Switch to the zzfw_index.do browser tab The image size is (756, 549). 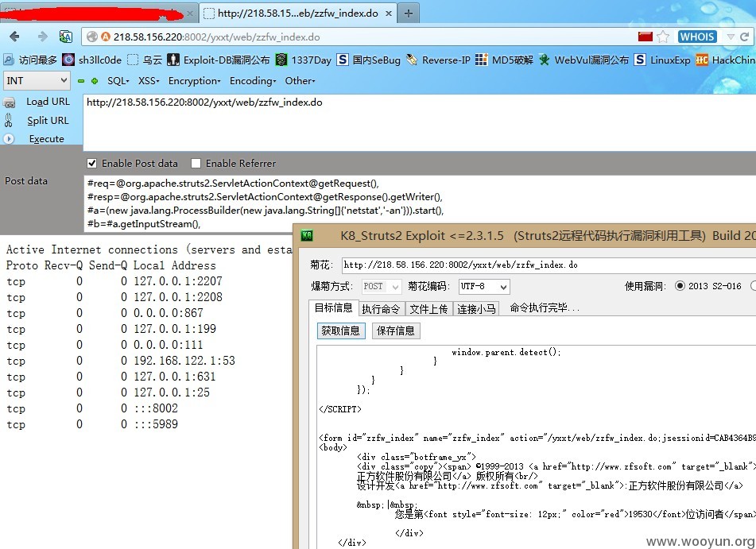coord(297,14)
